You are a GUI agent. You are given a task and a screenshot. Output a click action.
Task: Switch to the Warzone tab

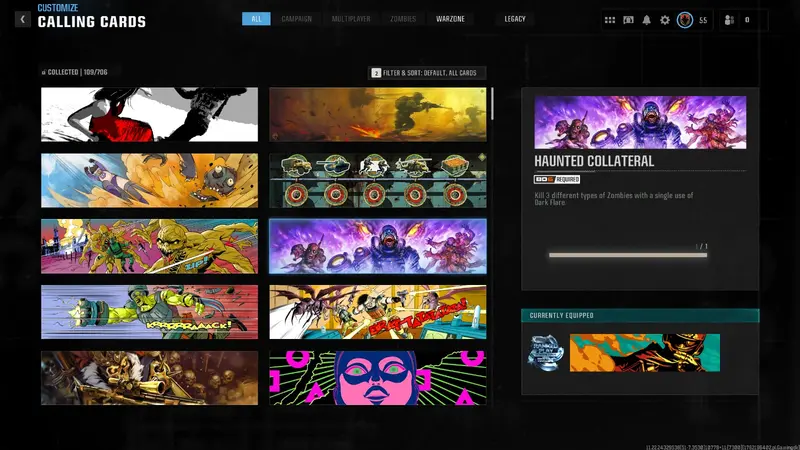tap(450, 19)
